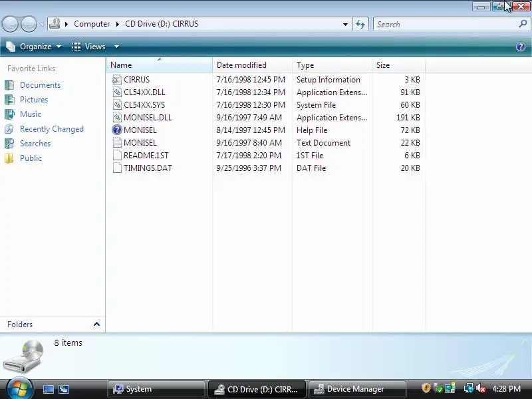Select the CL54XX.SYS file name
The height and width of the screenshot is (399, 532).
coord(144,105)
